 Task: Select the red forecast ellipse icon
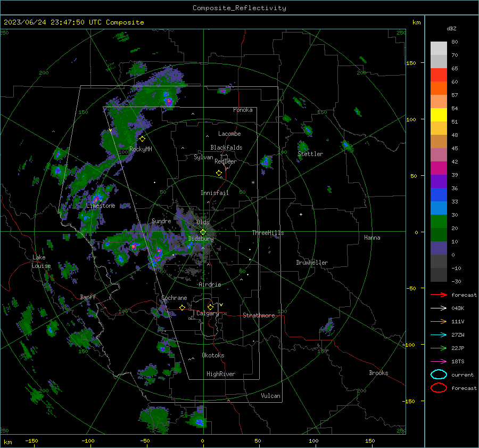(x=439, y=388)
